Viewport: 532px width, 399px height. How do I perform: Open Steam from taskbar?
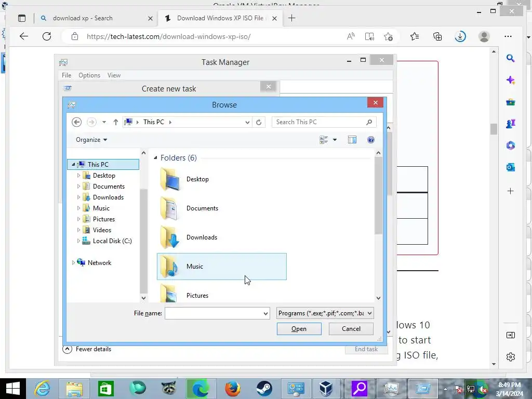coord(263,389)
